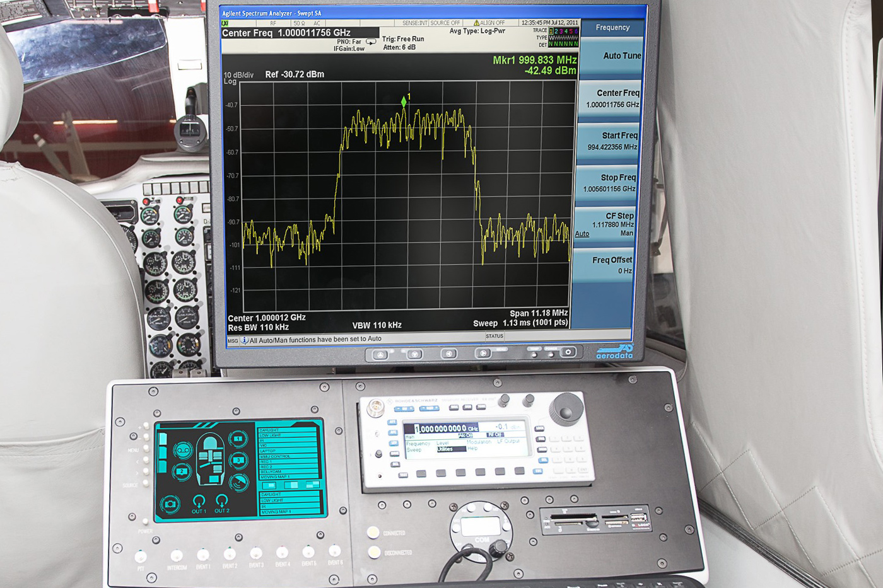
Task: Select DAYLIGHT in the top source list
Action: point(289,430)
